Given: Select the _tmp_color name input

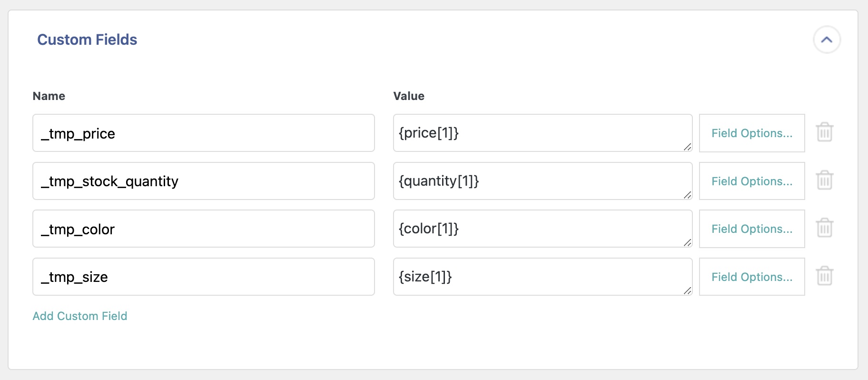Looking at the screenshot, I should [x=203, y=229].
